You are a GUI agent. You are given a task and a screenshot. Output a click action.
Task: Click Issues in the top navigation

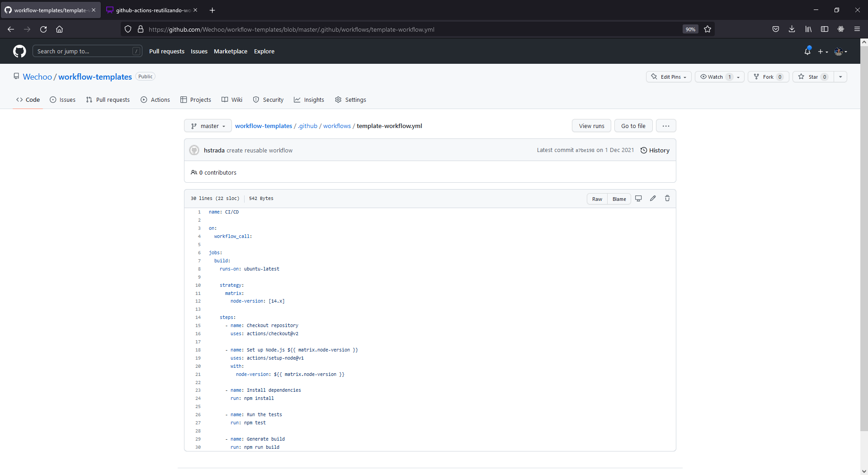(199, 52)
